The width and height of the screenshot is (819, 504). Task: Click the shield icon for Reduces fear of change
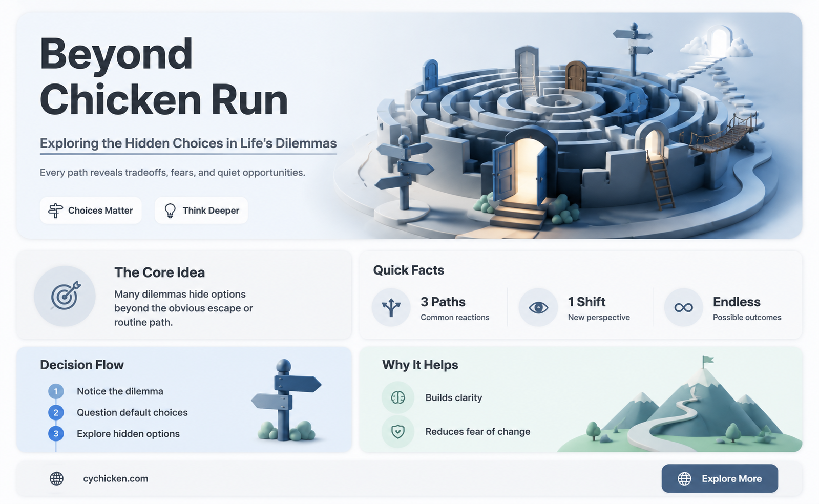(x=398, y=432)
